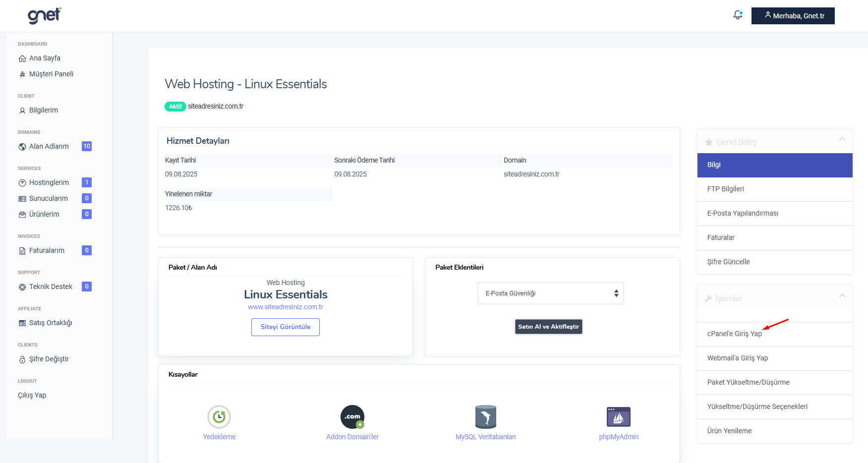
Task: Choose Webmail'a Giriş Yap
Action: [775, 358]
